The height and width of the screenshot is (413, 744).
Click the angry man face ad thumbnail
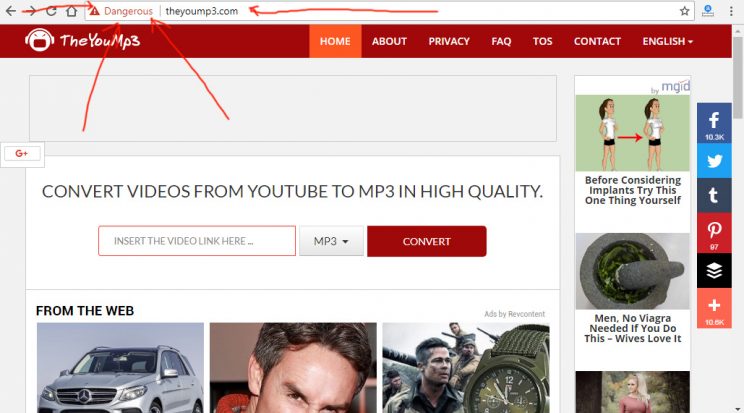pyautogui.click(x=293, y=368)
